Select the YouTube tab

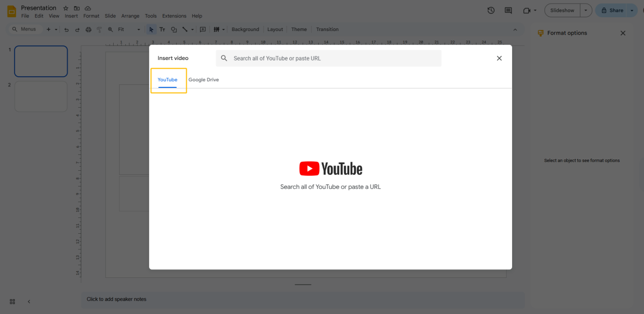(x=167, y=79)
